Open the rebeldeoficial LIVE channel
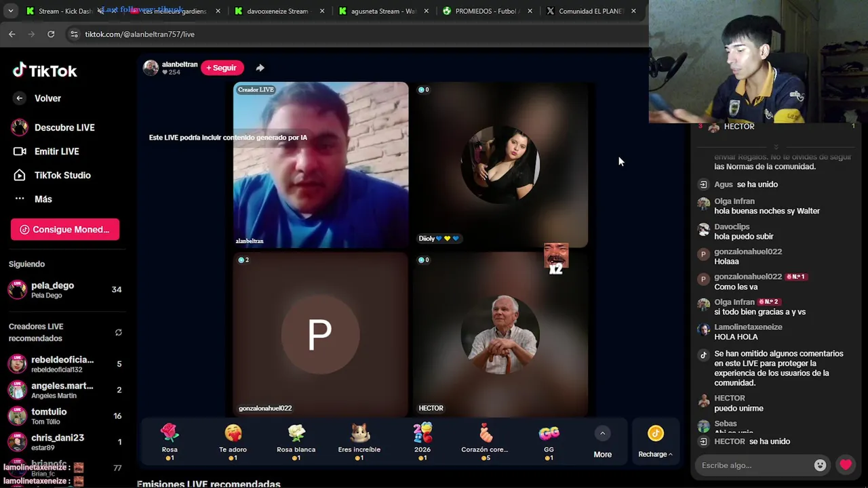Screen dimensions: 868x488 64,364
